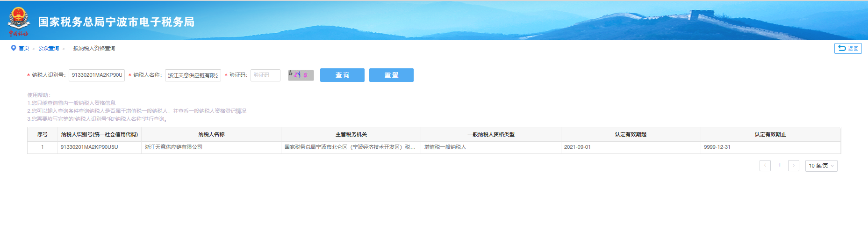Click the 返回 back button
This screenshot has height=241, width=868.
(847, 48)
